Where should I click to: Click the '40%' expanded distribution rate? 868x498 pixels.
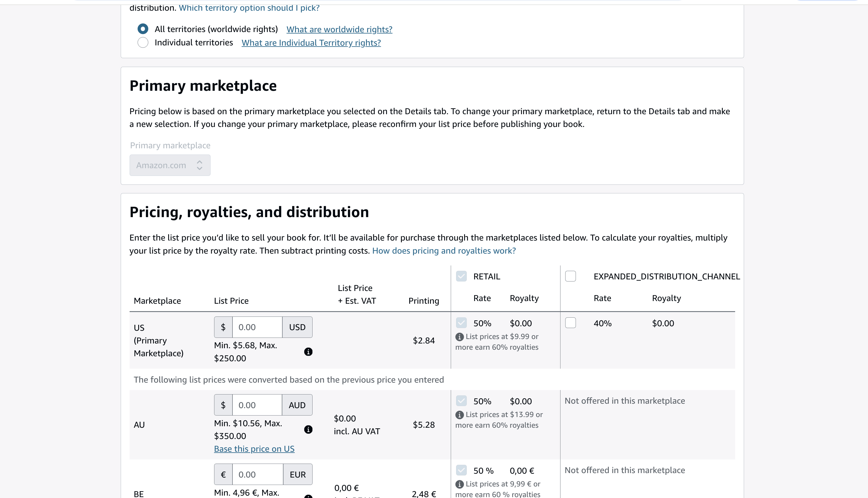(x=602, y=323)
